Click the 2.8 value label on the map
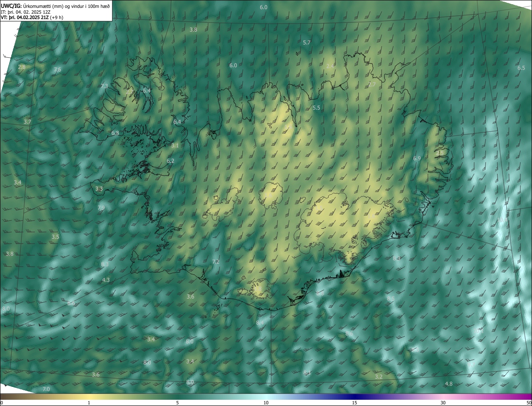This screenshot has width=532, height=406. coord(22,67)
